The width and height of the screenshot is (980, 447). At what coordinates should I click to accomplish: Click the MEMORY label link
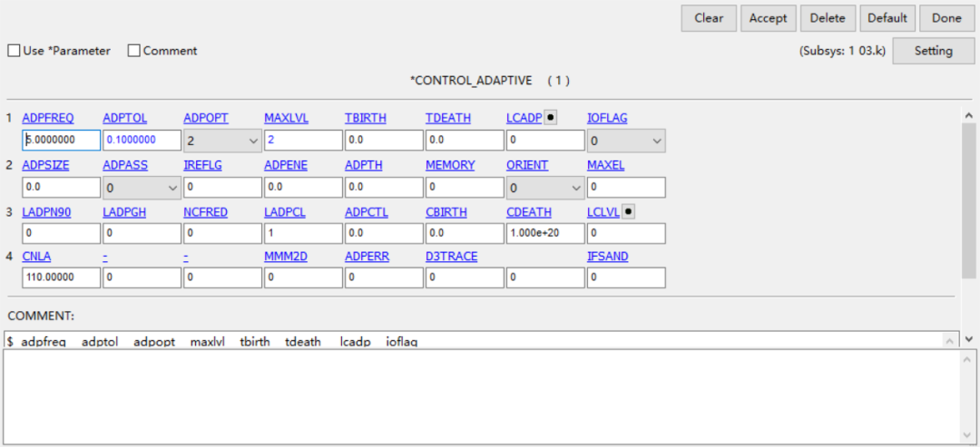pos(450,165)
